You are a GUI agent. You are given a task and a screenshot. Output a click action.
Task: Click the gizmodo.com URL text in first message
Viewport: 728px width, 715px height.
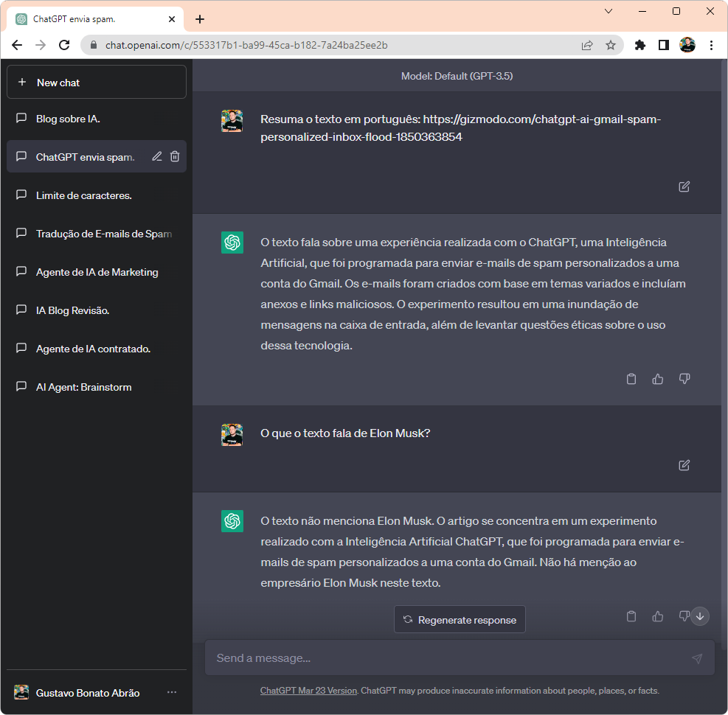click(460, 128)
